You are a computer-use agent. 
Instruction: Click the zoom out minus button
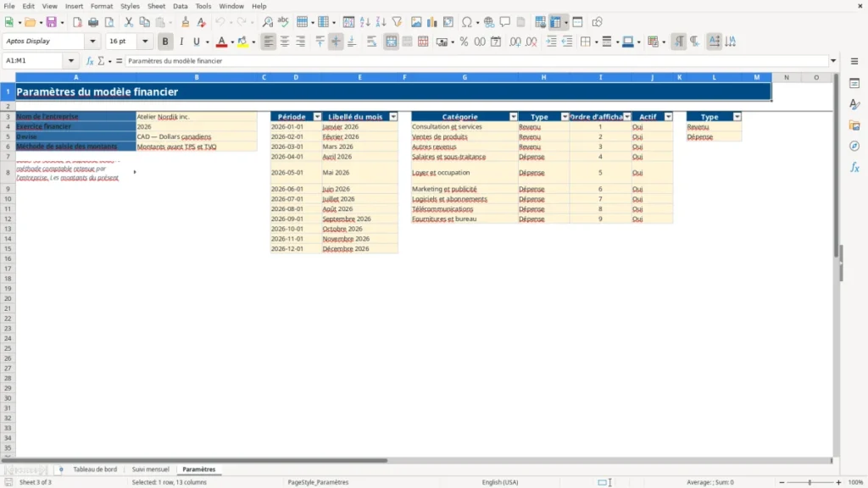tap(782, 482)
